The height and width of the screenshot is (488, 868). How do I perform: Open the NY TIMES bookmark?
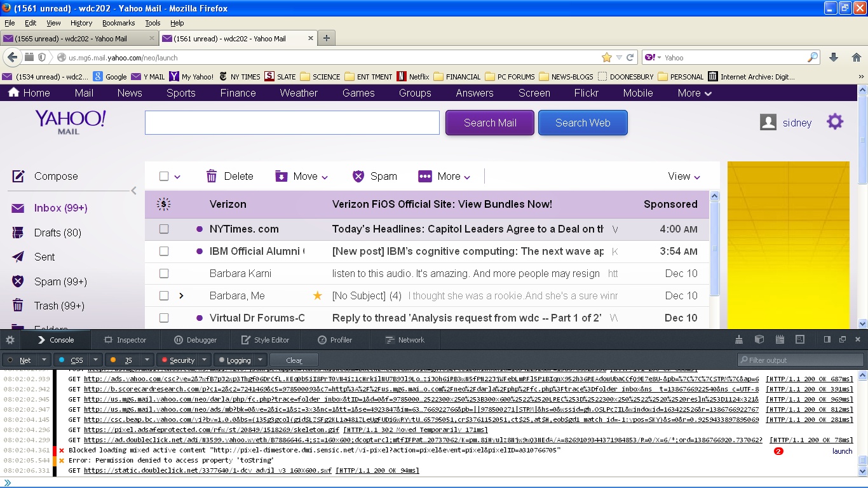click(239, 77)
